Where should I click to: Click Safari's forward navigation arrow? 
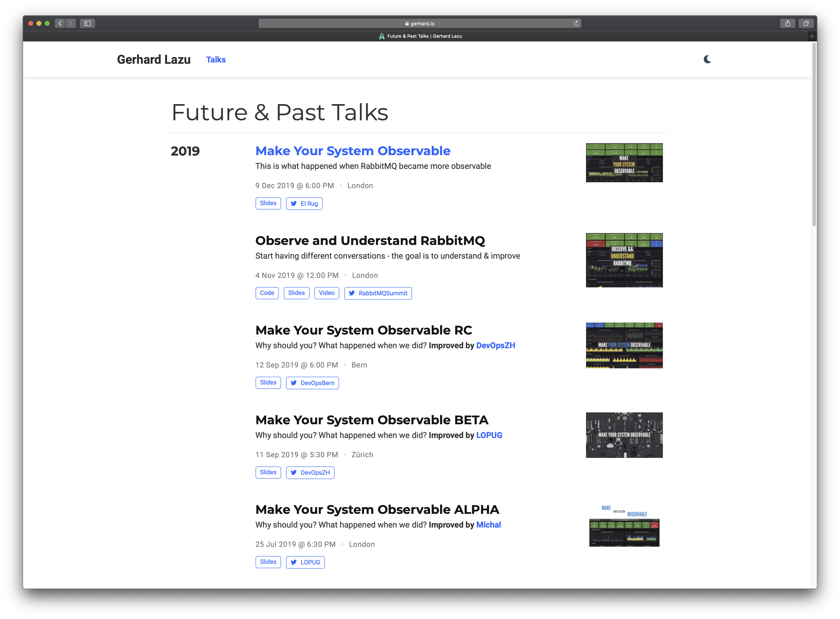(x=71, y=23)
